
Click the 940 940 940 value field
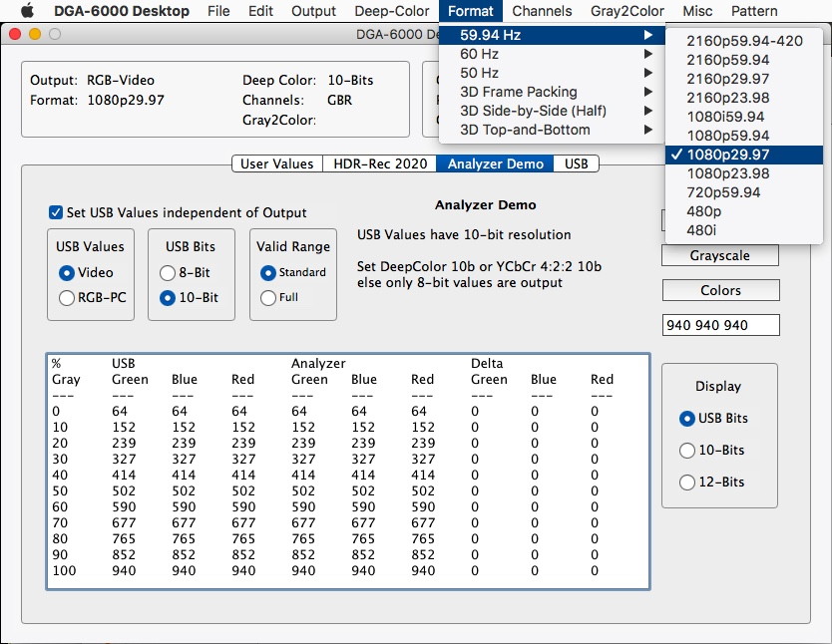(x=720, y=325)
